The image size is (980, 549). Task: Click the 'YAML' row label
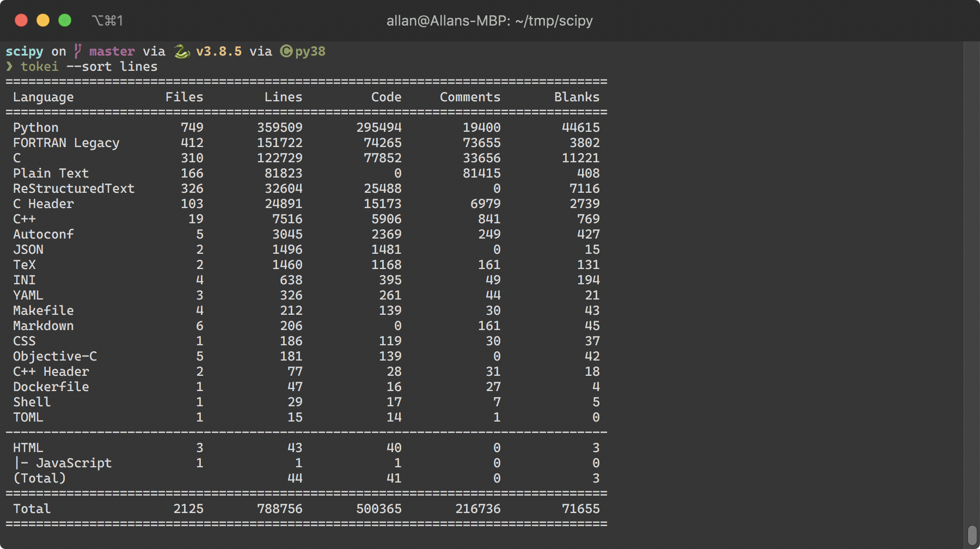[28, 295]
